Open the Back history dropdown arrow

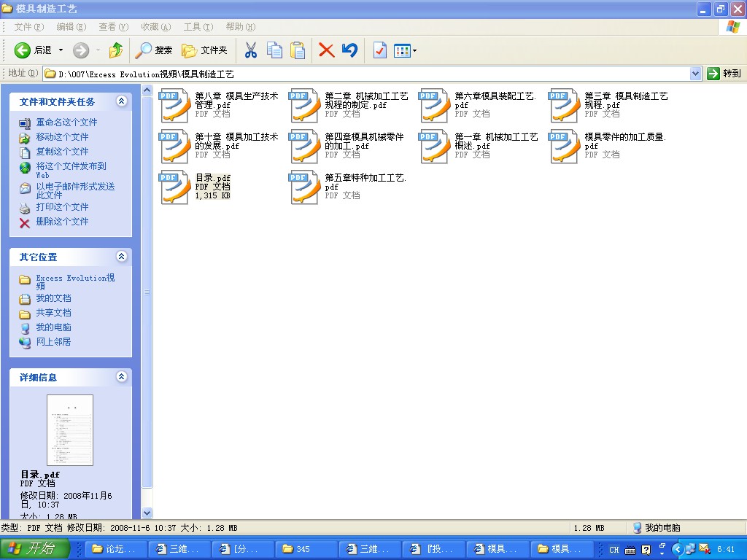[x=61, y=50]
